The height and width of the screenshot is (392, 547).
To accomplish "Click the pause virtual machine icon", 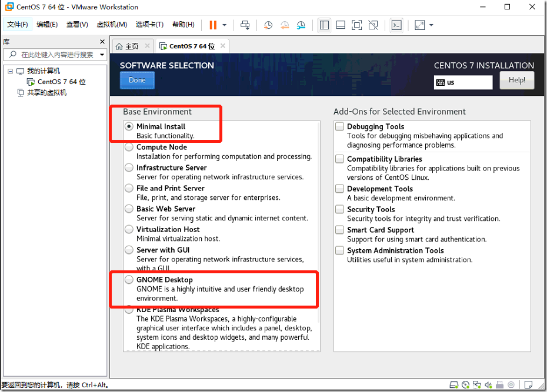I will pos(213,25).
